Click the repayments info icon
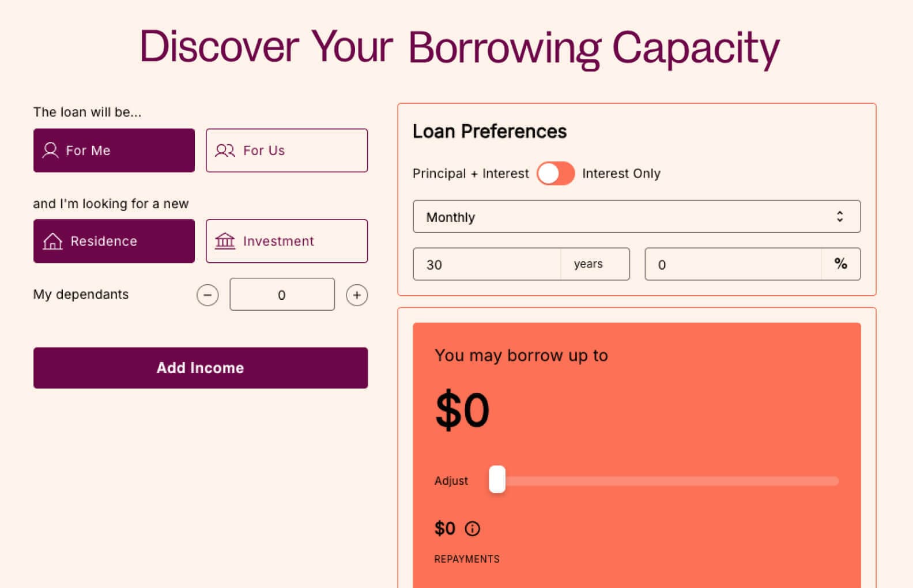Image resolution: width=913 pixels, height=588 pixels. [x=473, y=529]
